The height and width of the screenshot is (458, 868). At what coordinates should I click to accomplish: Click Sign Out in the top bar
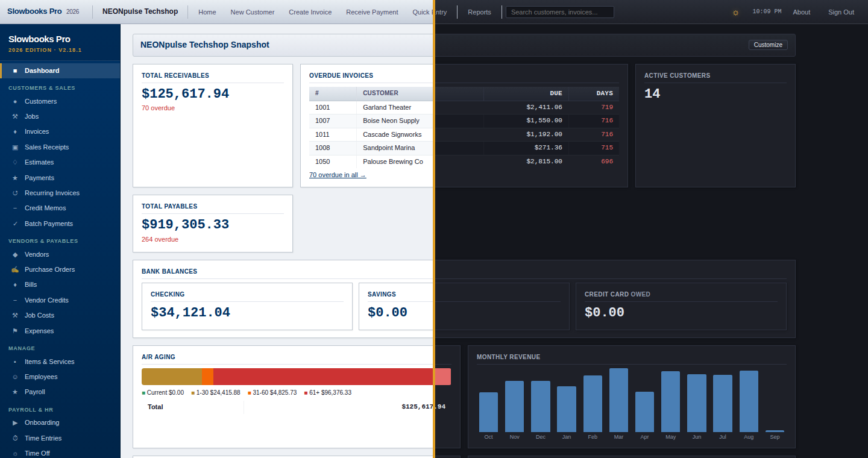click(x=841, y=12)
